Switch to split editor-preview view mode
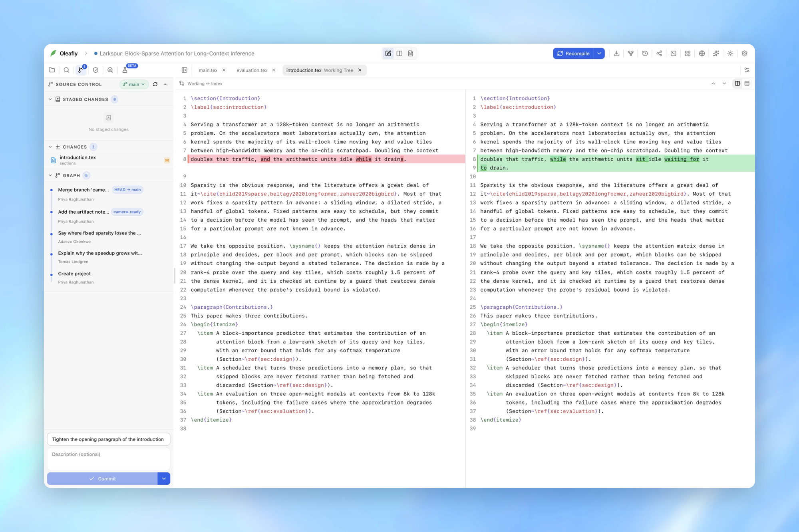 tap(399, 54)
